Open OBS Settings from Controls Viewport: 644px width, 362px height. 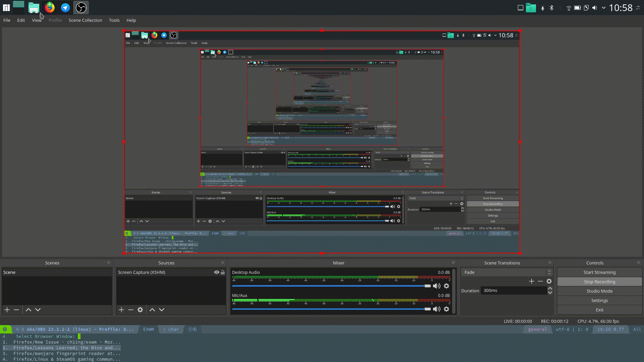tap(599, 300)
